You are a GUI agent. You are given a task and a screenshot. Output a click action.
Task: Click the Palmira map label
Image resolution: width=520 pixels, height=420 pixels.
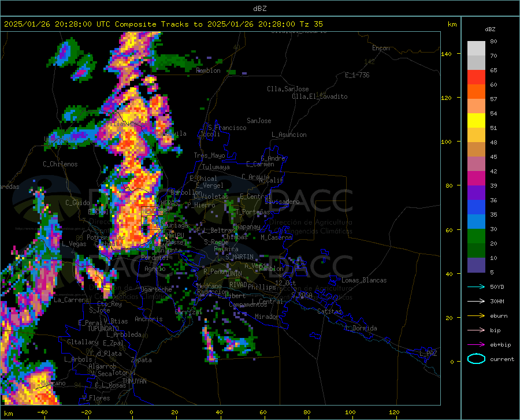(x=226, y=249)
